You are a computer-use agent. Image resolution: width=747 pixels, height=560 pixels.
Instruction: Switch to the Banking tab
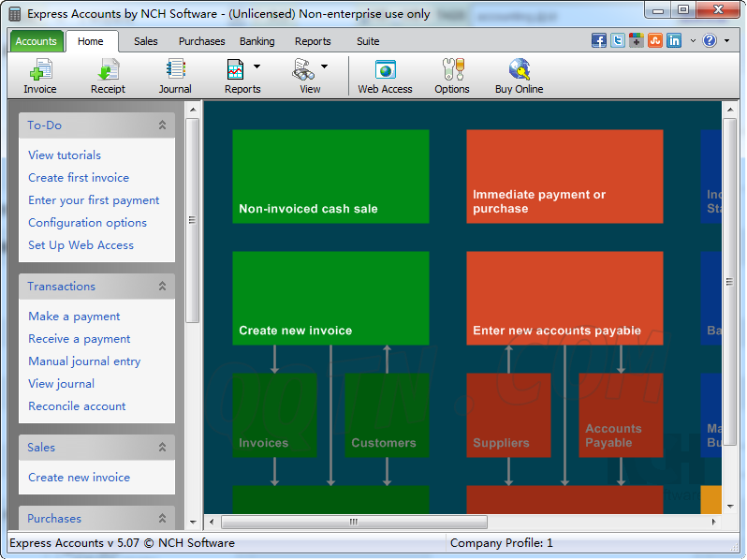click(x=256, y=41)
